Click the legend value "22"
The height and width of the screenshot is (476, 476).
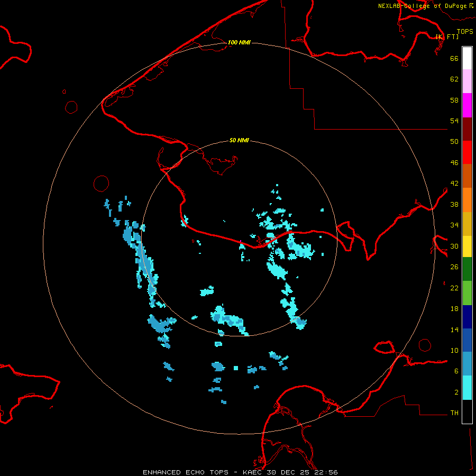point(454,288)
